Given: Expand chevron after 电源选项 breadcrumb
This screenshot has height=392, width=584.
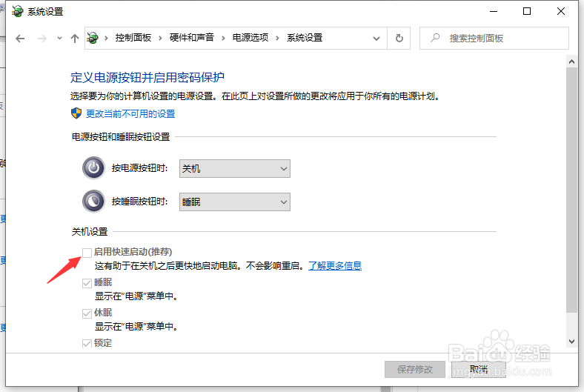Looking at the screenshot, I should pos(277,38).
